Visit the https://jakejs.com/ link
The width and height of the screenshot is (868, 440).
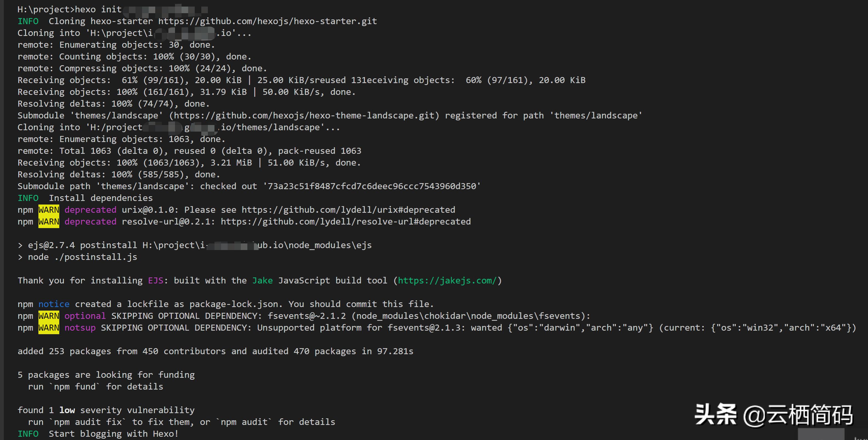[447, 281]
